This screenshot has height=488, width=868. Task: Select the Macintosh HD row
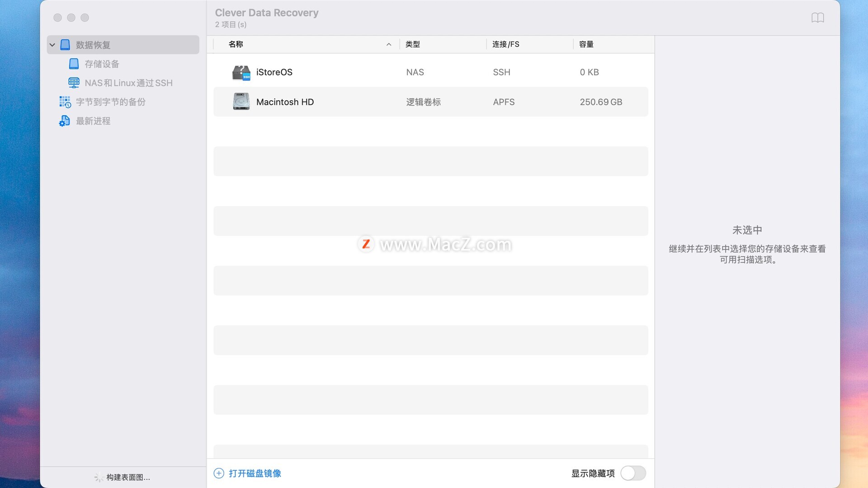430,102
